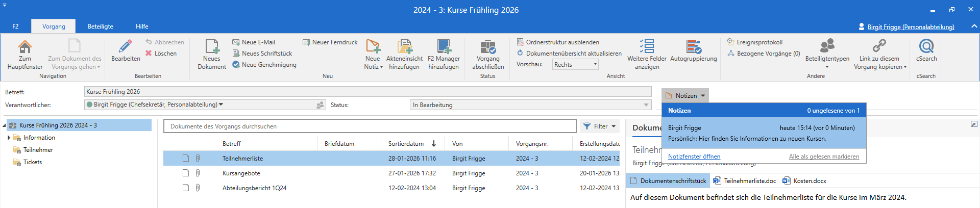Viewport: 980px width, 208px height.
Task: Click Abbrechen in the ribbon
Action: pyautogui.click(x=165, y=42)
